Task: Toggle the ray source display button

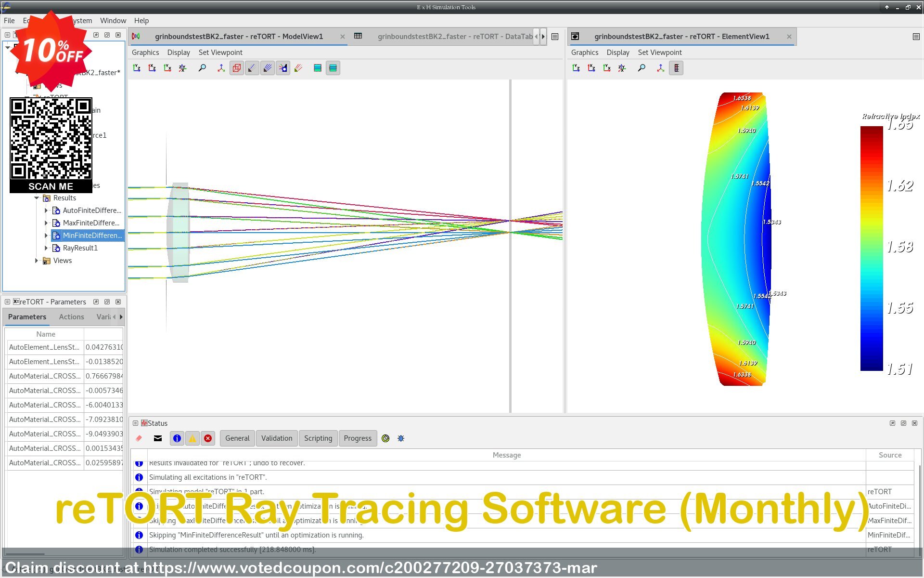Action: [283, 68]
